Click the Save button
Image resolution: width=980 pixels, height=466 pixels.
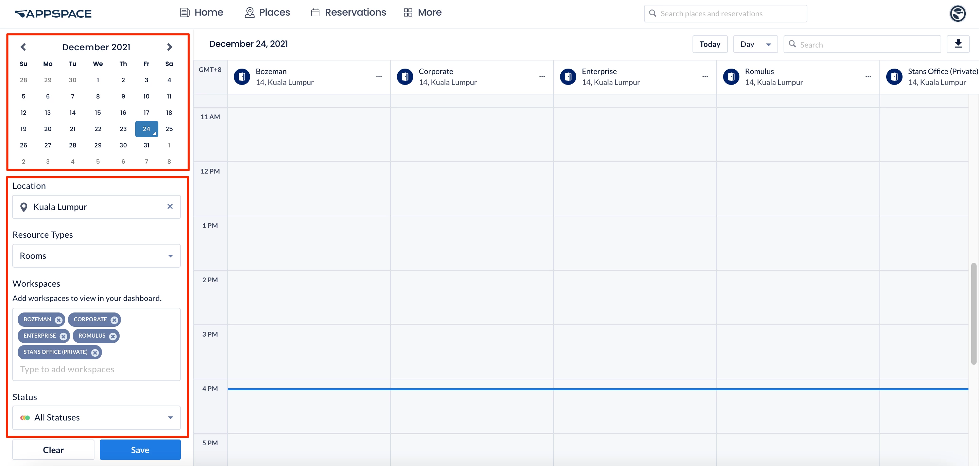click(x=140, y=450)
